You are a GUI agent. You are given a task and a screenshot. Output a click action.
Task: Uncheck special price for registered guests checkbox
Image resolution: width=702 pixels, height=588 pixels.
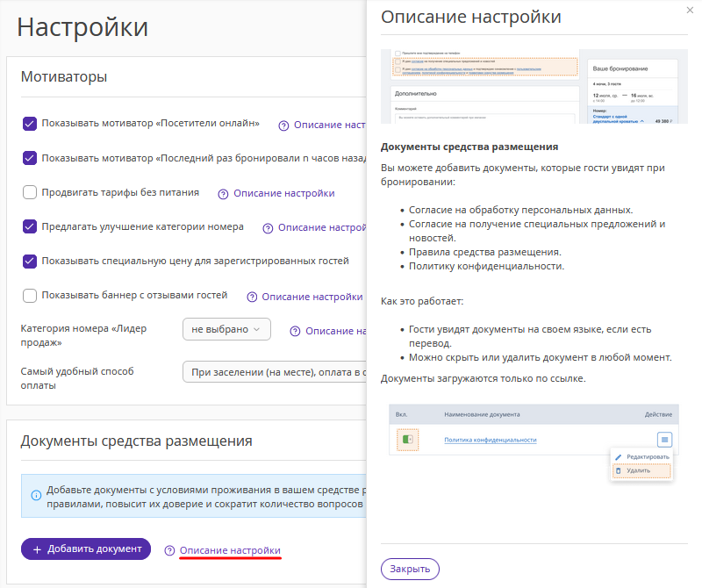pos(30,261)
